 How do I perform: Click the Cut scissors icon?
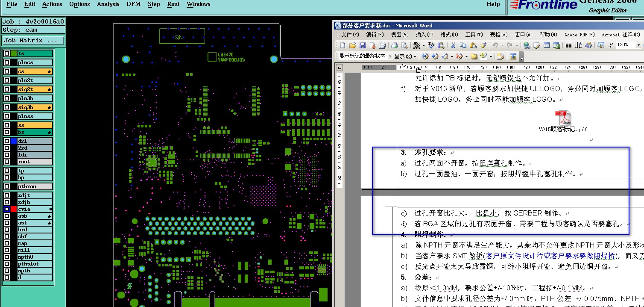[x=453, y=45]
